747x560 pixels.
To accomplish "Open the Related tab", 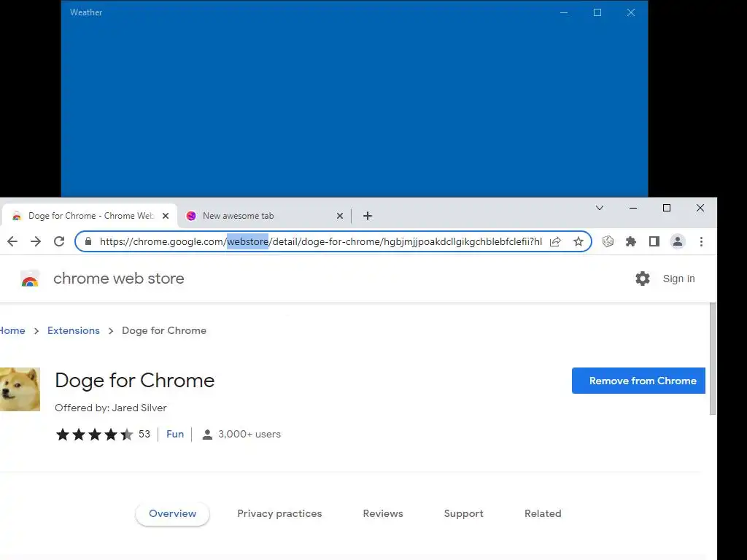I will [543, 513].
